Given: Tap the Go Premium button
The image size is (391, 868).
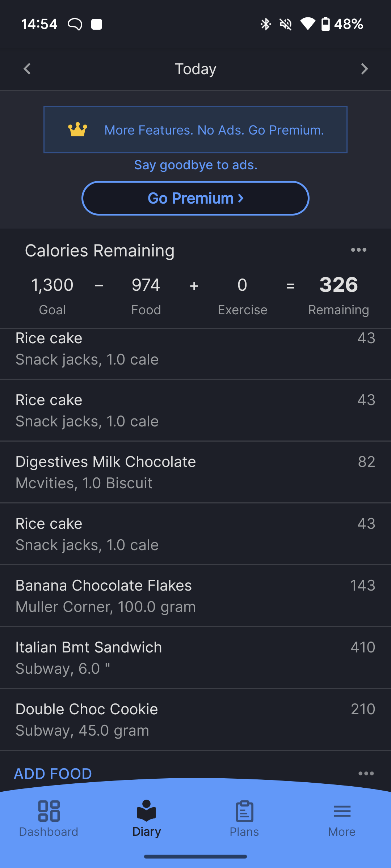Looking at the screenshot, I should [x=195, y=198].
